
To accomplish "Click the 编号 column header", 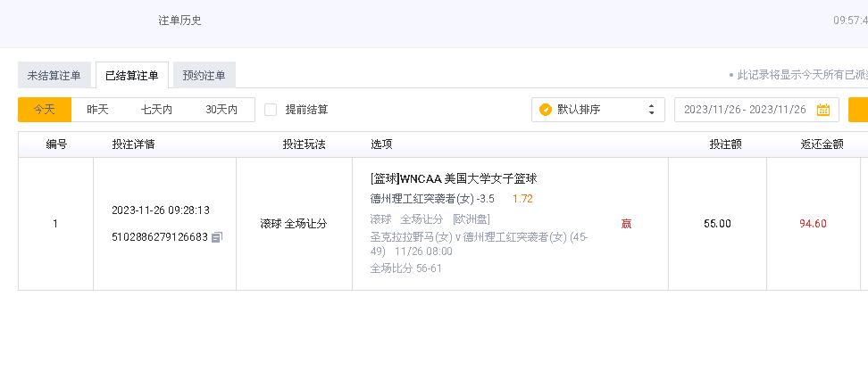I will tap(56, 144).
